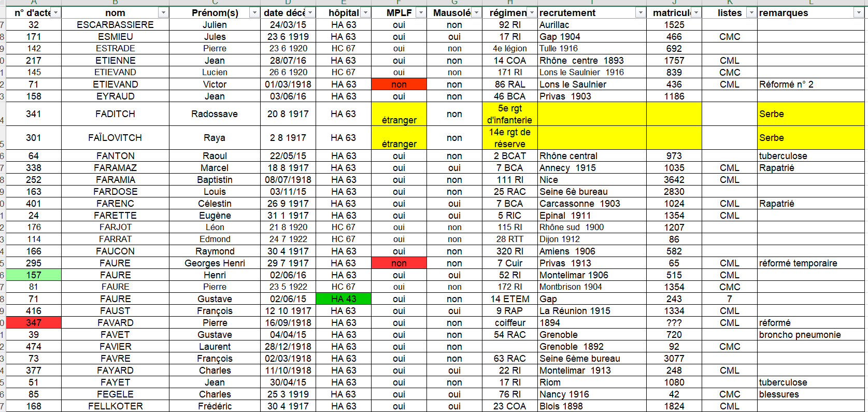
Task: Open the matricule filter arrow
Action: 696,13
